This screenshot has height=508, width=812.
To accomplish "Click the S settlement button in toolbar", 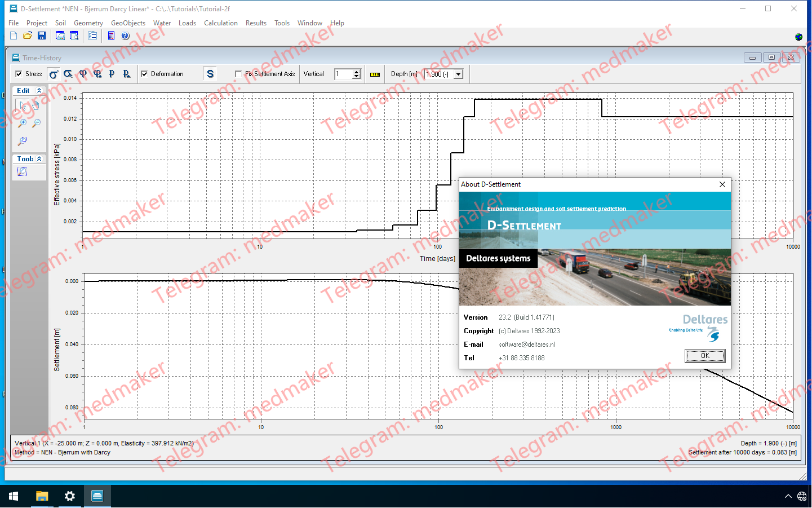I will point(210,74).
